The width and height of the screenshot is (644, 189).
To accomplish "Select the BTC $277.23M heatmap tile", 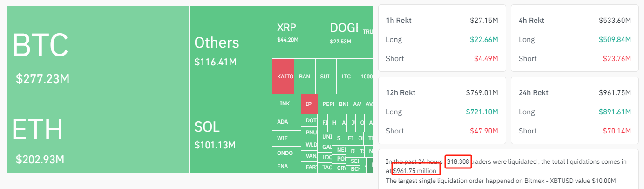I will click(98, 54).
